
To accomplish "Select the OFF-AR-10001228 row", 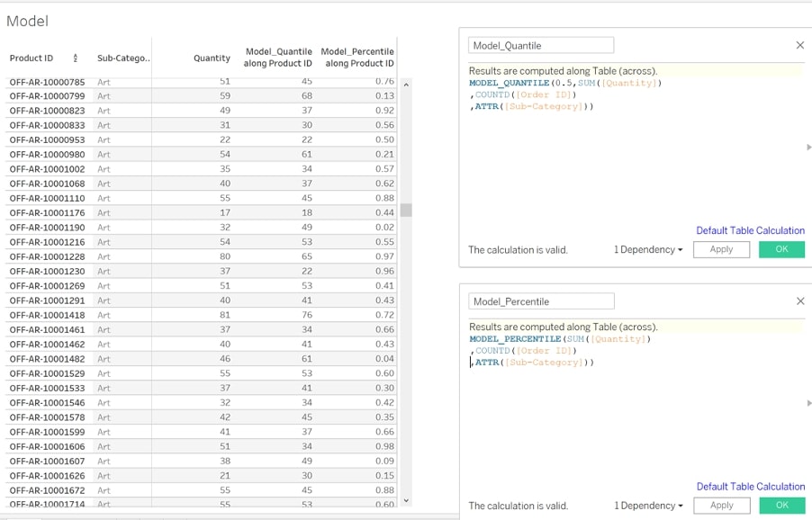I will pos(201,256).
